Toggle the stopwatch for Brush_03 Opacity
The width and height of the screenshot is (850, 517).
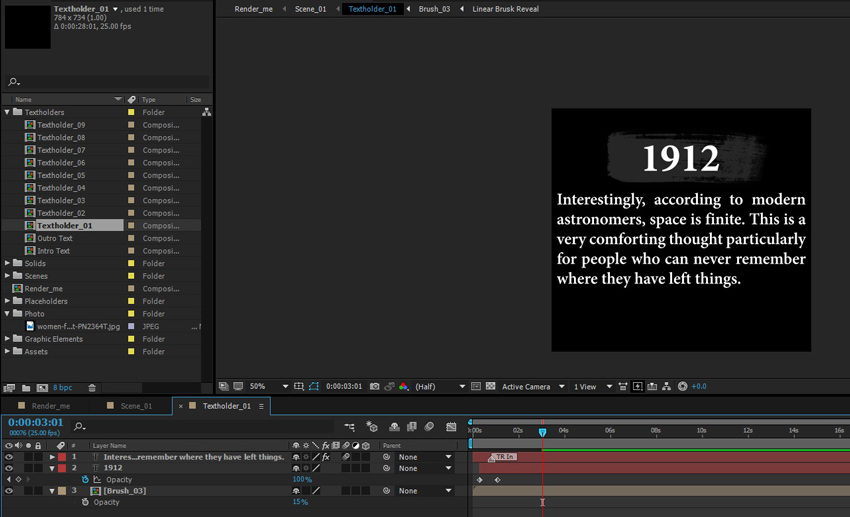[85, 502]
